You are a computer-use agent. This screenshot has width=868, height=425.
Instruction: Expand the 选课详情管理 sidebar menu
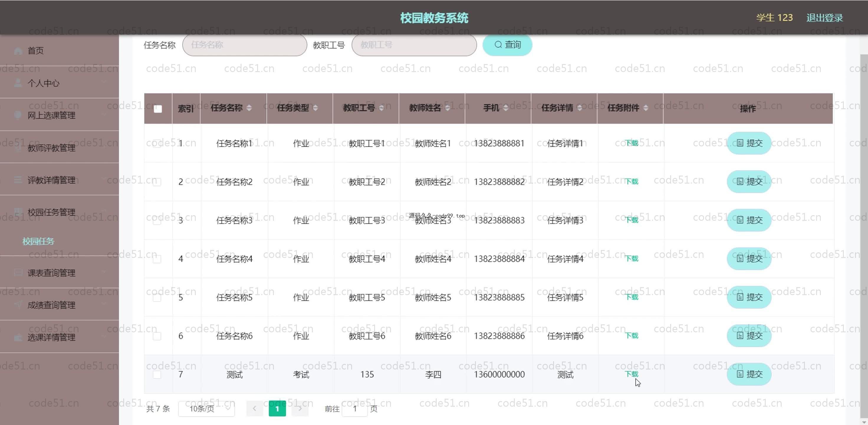pos(59,337)
